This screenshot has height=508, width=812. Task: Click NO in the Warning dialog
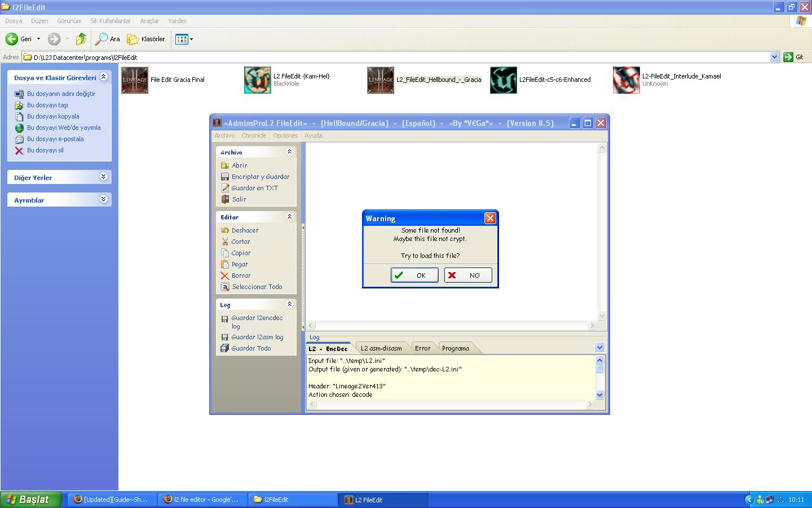(468, 275)
